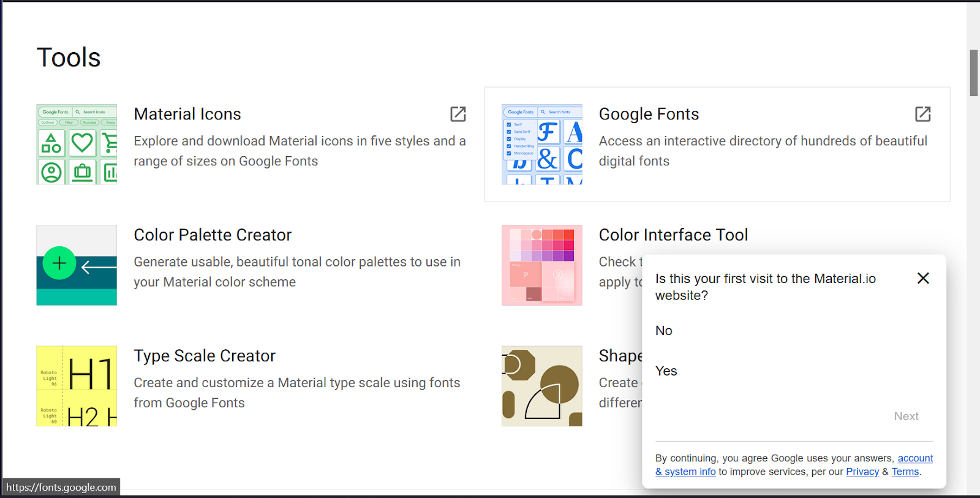
Task: Close the first visit survey popup
Action: click(923, 278)
